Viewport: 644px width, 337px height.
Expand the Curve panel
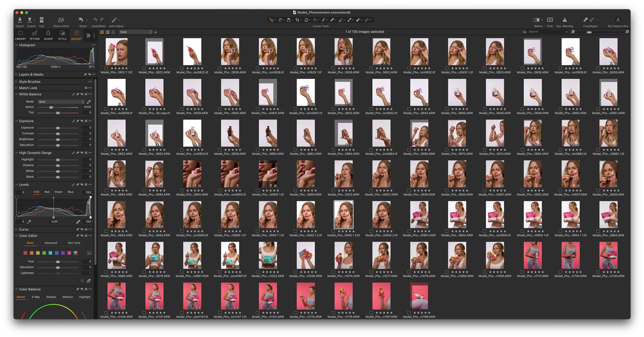pyautogui.click(x=16, y=229)
